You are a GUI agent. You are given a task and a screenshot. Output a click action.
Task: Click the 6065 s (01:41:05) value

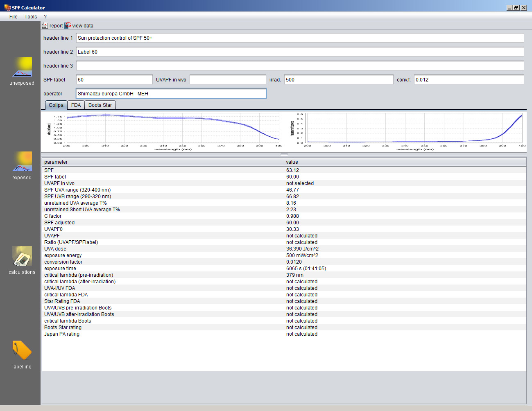click(306, 269)
